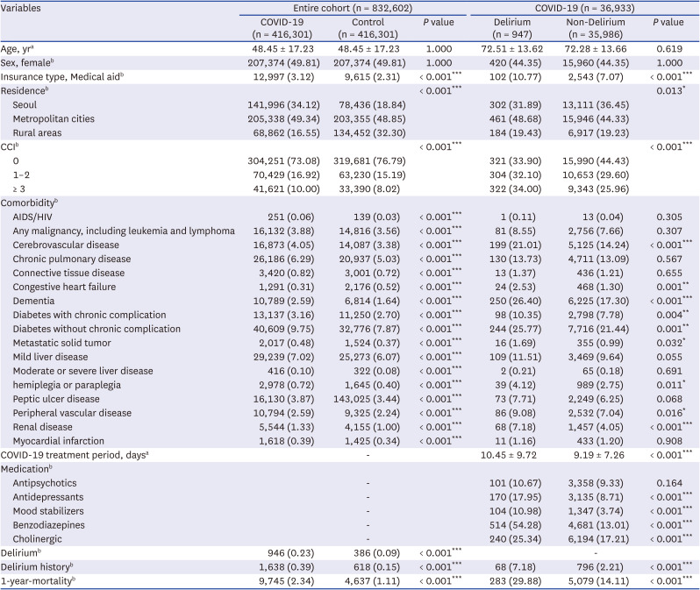Click the 'Control (n = 416,301)' header
This screenshot has height=590, width=700.
(368, 28)
